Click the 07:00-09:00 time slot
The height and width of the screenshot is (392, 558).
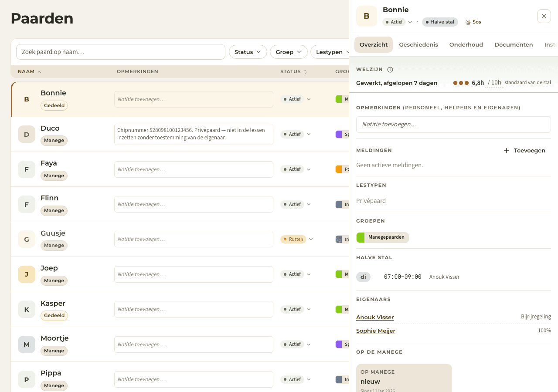402,277
